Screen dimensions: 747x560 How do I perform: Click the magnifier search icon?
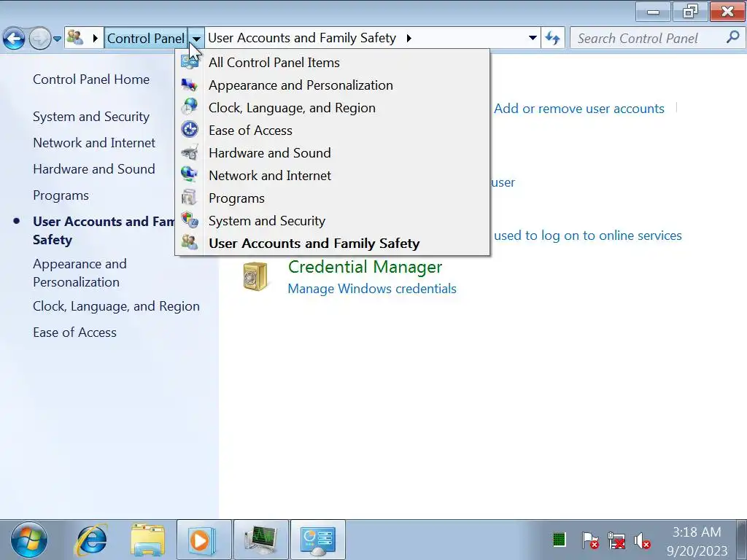pyautogui.click(x=733, y=37)
